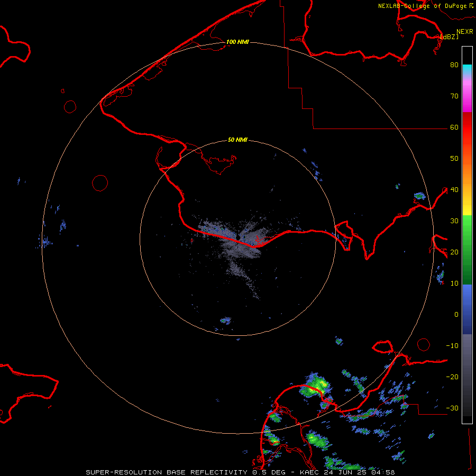476x476 pixels.
Task: Click the 40 dBZ legend value
Action: [x=454, y=189]
